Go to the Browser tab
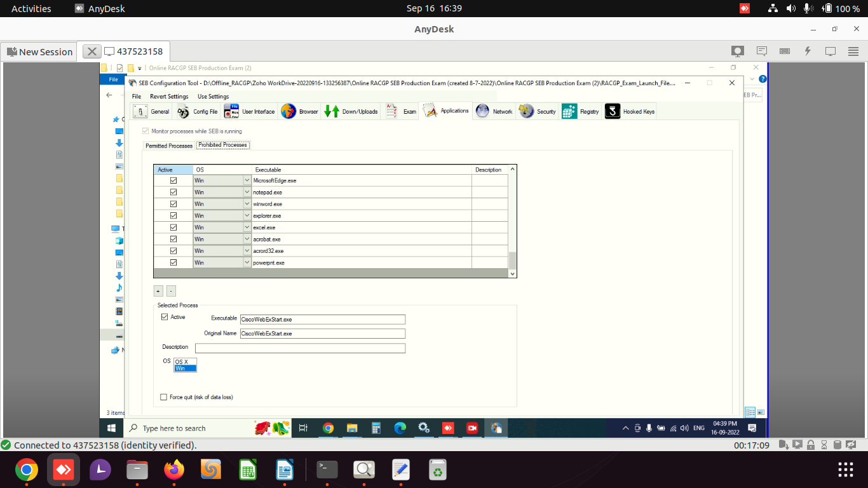This screenshot has width=868, height=488. point(299,111)
